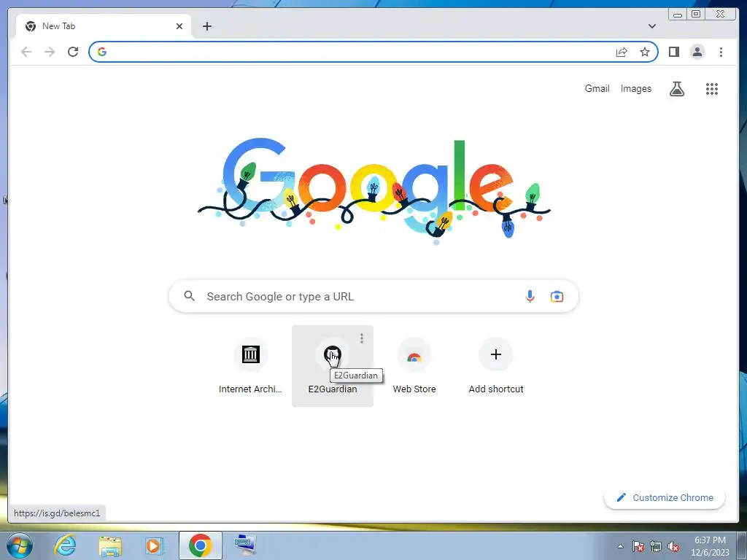The width and height of the screenshot is (747, 560).
Task: Select the New Tab tab
Action: pyautogui.click(x=104, y=26)
